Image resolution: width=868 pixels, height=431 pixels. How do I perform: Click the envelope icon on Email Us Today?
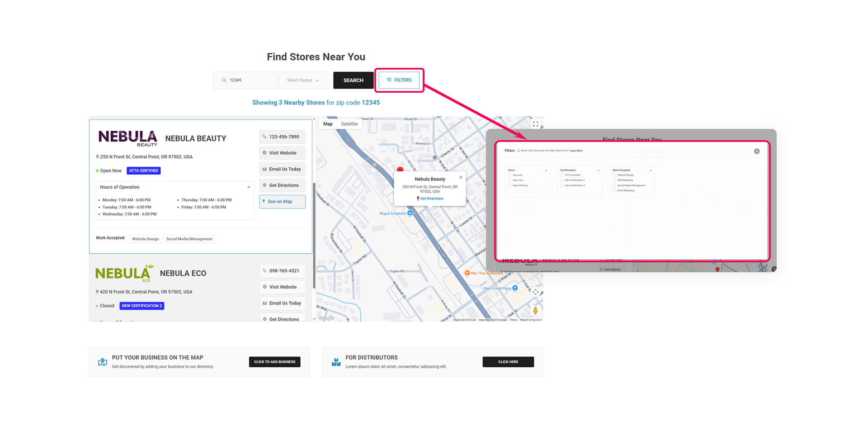point(264,169)
